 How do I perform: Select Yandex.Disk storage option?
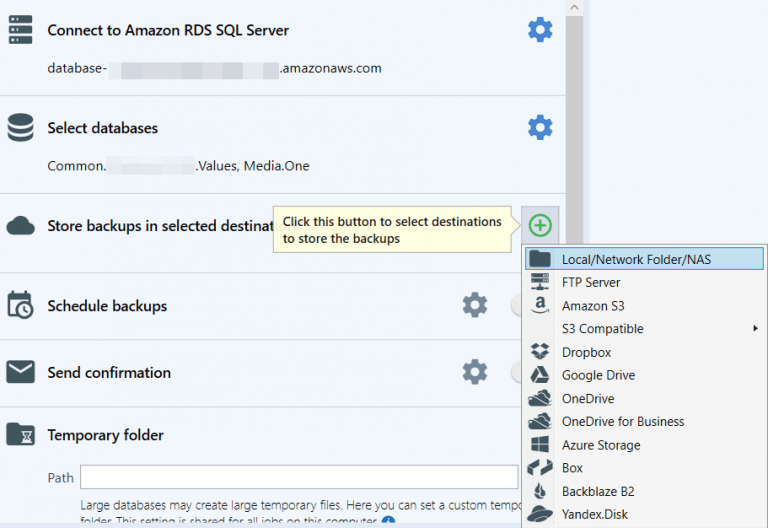click(x=595, y=514)
